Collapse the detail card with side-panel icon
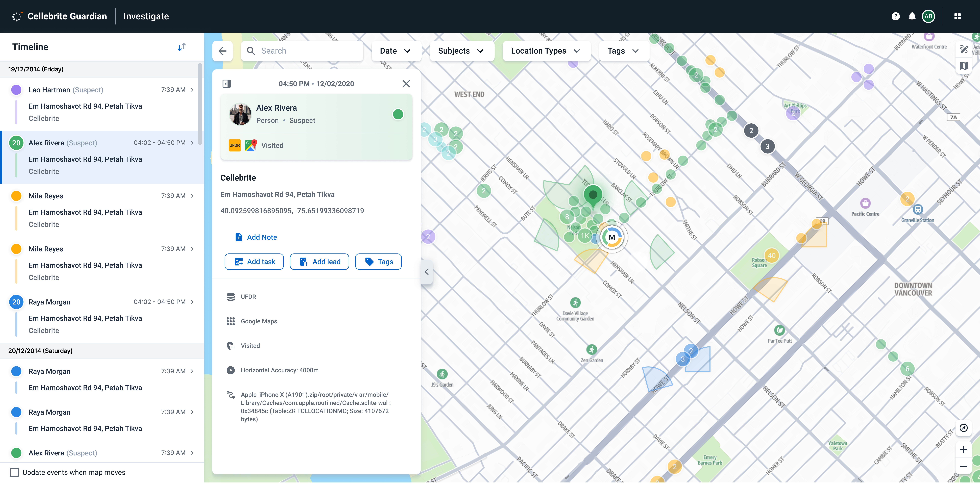Viewport: 980px width, 484px height. click(227, 84)
